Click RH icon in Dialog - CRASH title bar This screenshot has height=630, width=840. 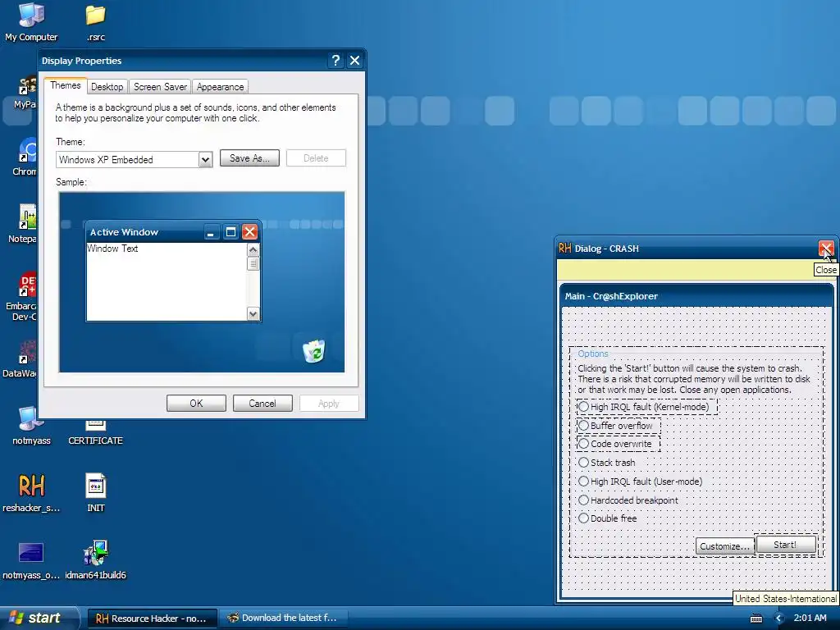pos(564,248)
